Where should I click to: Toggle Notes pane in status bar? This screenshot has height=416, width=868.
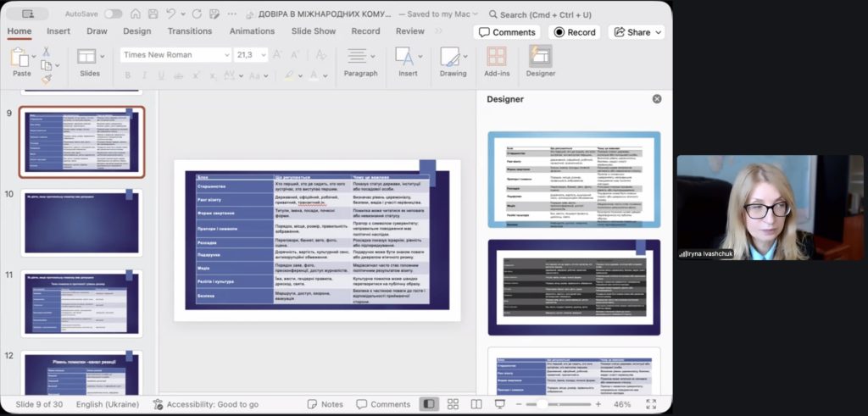pyautogui.click(x=325, y=404)
